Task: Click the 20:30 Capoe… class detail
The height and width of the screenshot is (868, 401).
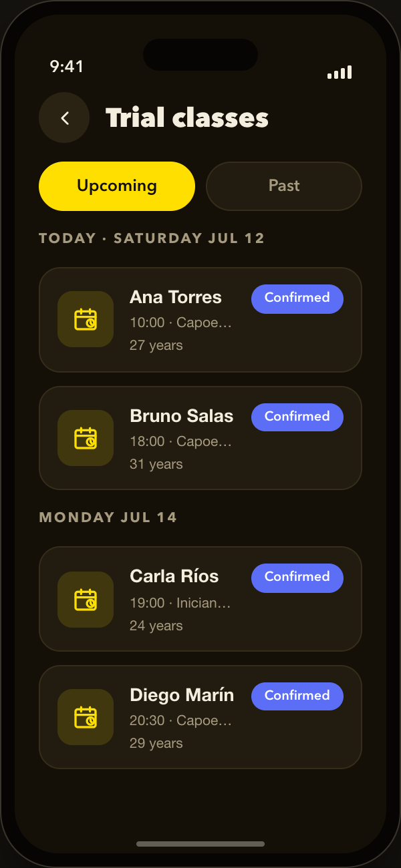Action: (180, 720)
